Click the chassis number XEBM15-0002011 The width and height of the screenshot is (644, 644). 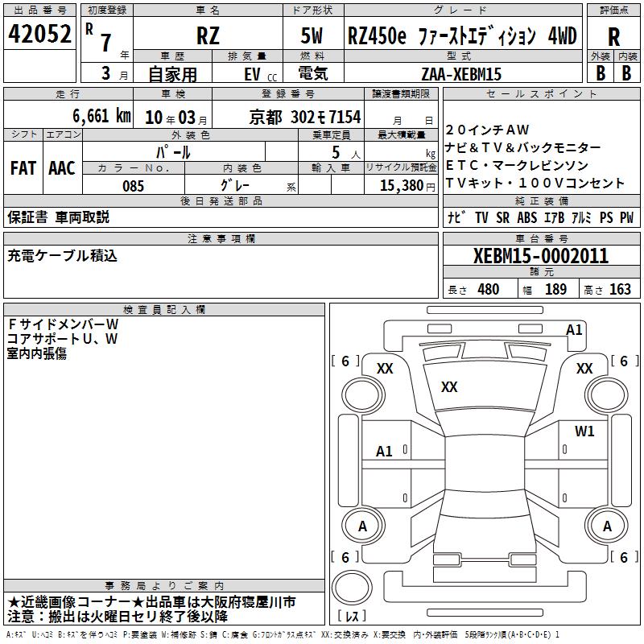(x=541, y=256)
